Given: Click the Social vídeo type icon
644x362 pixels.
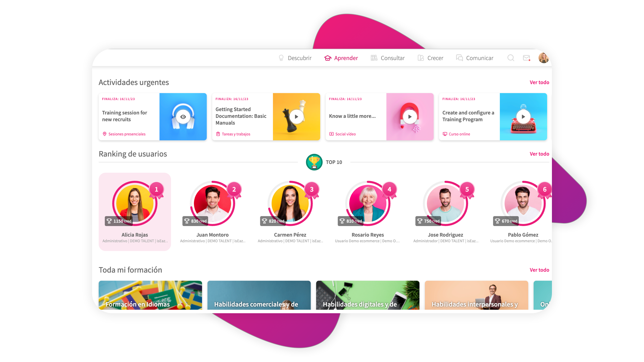Looking at the screenshot, I should 332,134.
